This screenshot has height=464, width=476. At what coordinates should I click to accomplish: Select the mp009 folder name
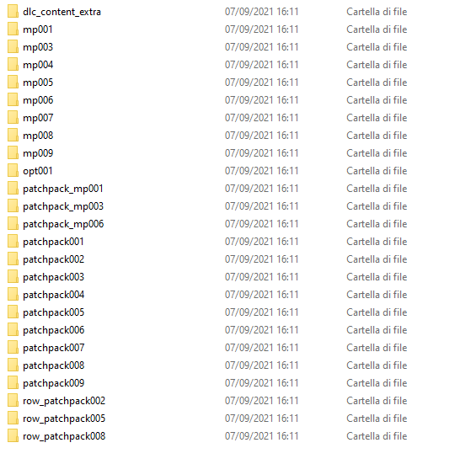point(38,153)
